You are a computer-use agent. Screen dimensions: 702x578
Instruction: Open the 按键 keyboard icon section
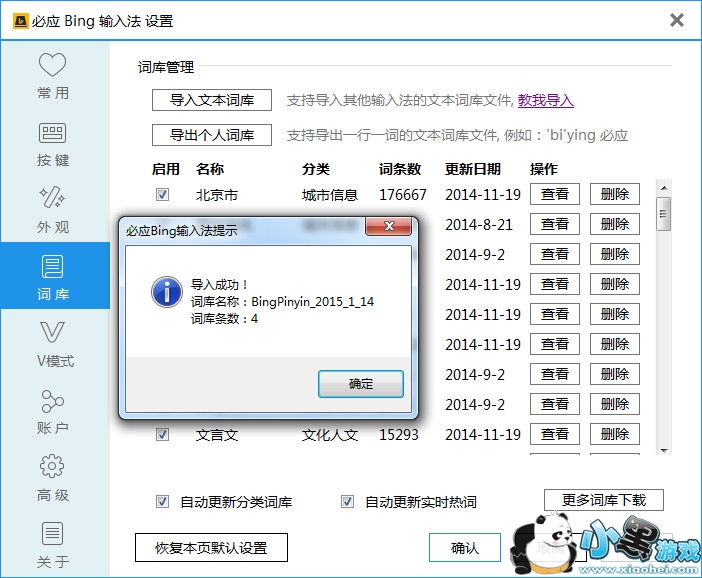[52, 133]
